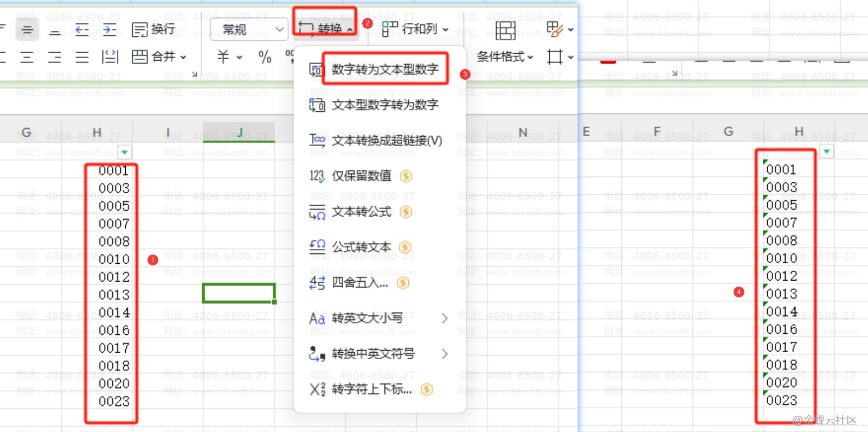The image size is (868, 432).
Task: Center text horizontally in cells
Action: click(x=27, y=57)
